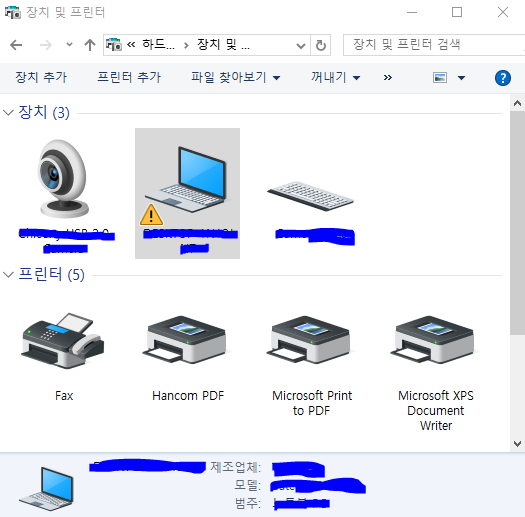Click the address bar control panel icon
This screenshot has width=525, height=517.
114,45
